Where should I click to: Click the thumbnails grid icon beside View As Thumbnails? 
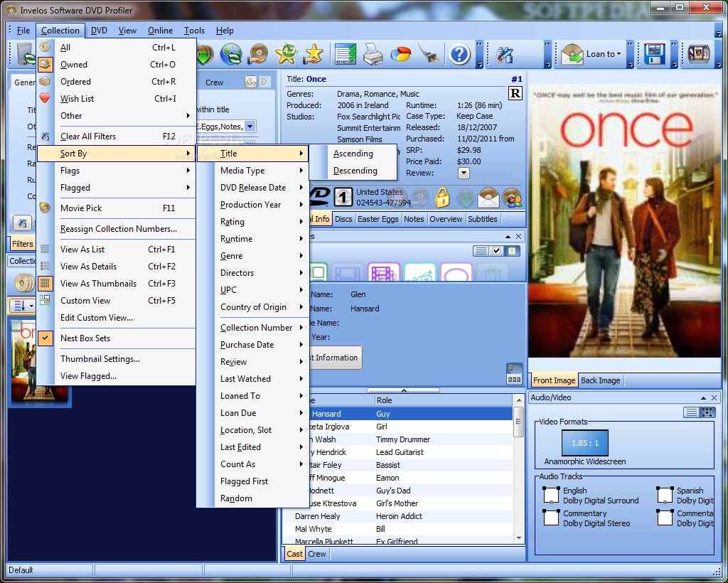pos(45,283)
